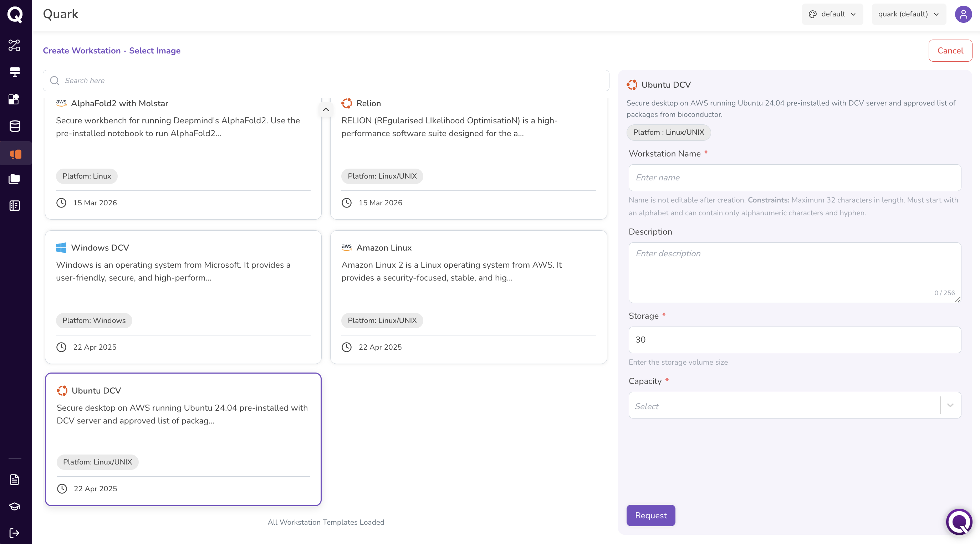Click the AWS logo on the Amazon Linux card

coord(347,248)
